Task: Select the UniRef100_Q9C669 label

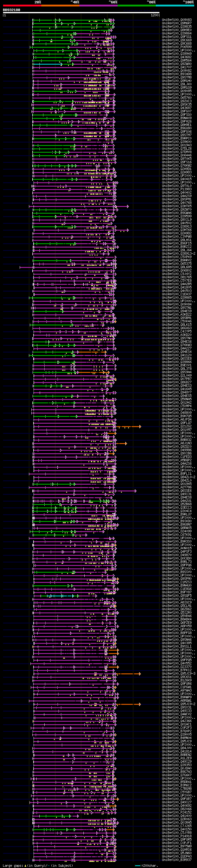Action: [x=177, y=40]
